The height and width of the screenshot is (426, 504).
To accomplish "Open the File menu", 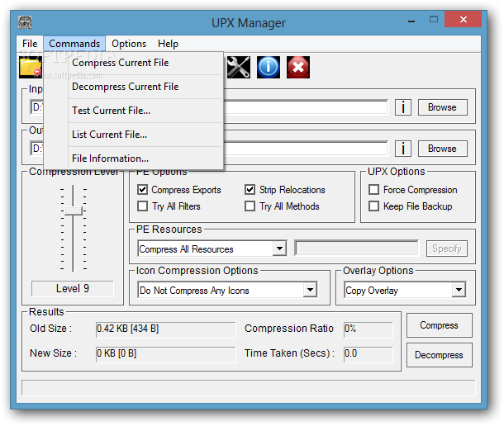I will pos(30,44).
